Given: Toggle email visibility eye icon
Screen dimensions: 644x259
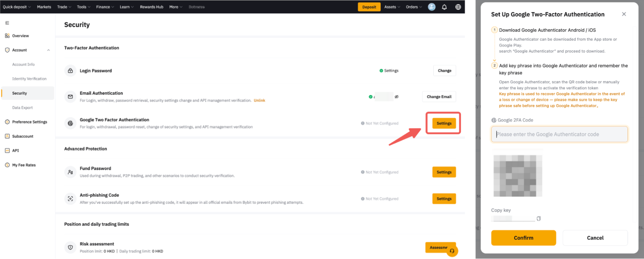Looking at the screenshot, I should [397, 97].
